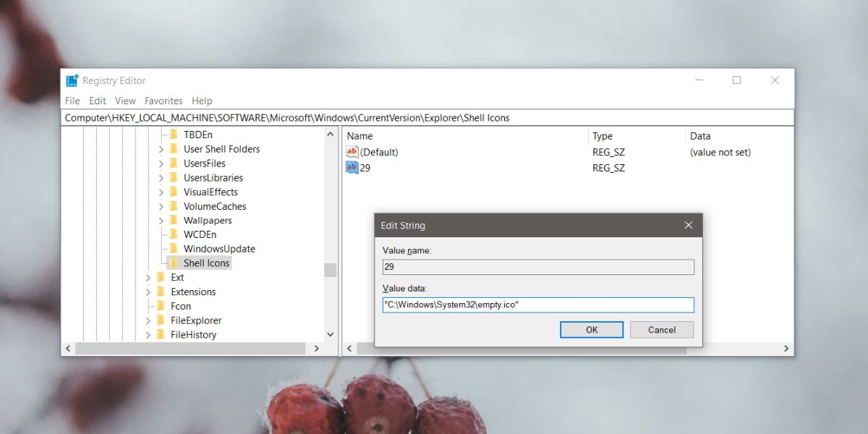Viewport: 868px width, 434px height.
Task: Click the tree pane scroll right arrow
Action: [316, 349]
